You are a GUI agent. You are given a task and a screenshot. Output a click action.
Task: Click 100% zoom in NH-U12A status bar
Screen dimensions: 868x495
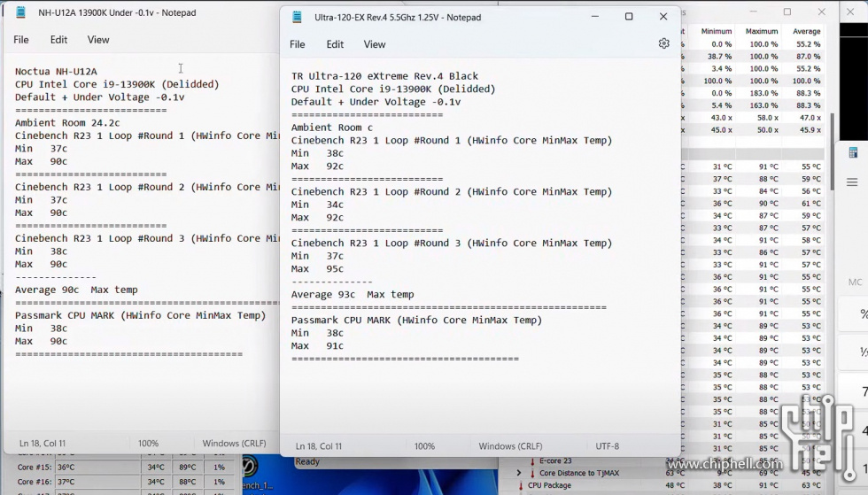(x=149, y=444)
